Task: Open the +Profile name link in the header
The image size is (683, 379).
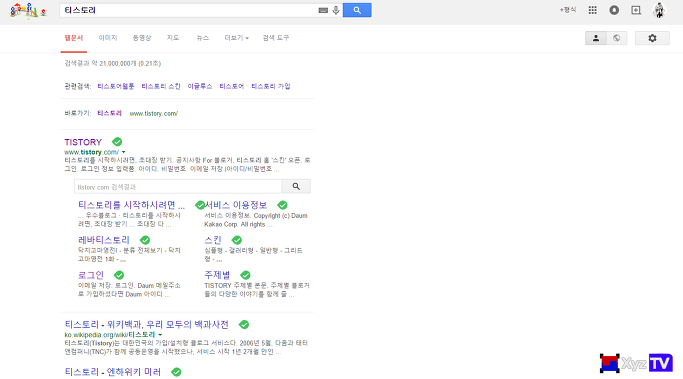Action: [568, 10]
